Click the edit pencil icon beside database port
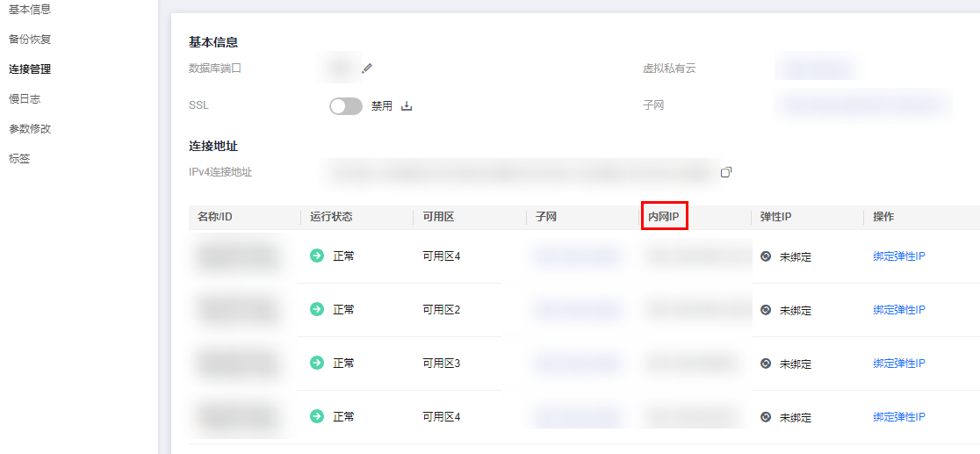Image resolution: width=980 pixels, height=454 pixels. click(x=367, y=68)
